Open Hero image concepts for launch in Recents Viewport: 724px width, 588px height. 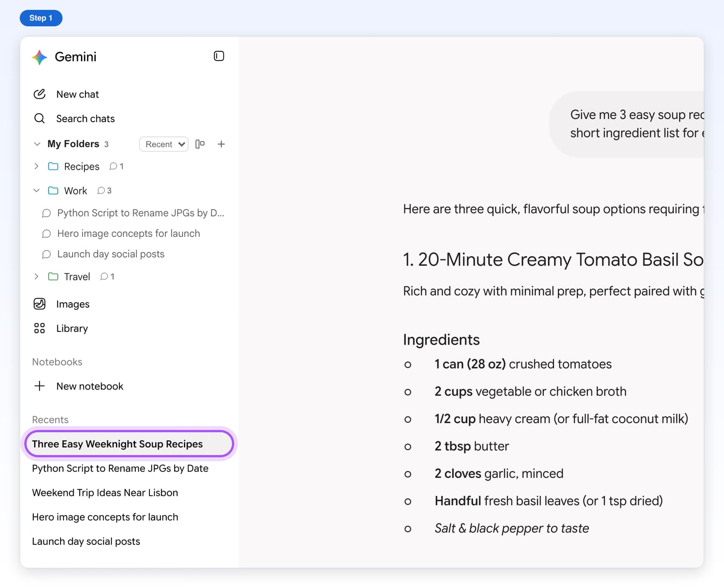click(x=105, y=517)
